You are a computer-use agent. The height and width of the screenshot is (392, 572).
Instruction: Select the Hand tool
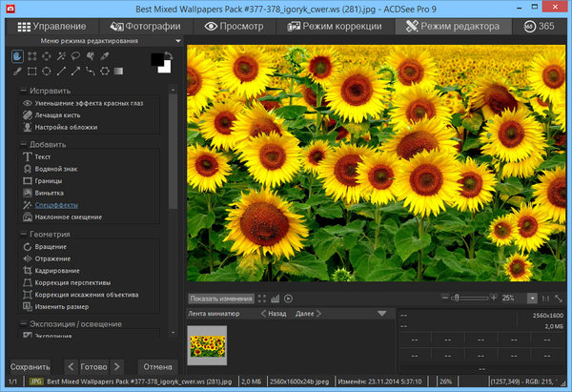(18, 57)
